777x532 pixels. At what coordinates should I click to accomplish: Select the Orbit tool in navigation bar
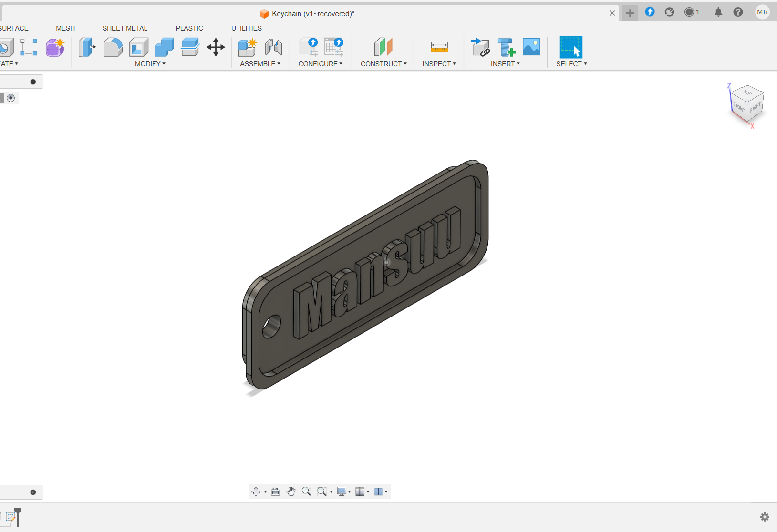(256, 491)
